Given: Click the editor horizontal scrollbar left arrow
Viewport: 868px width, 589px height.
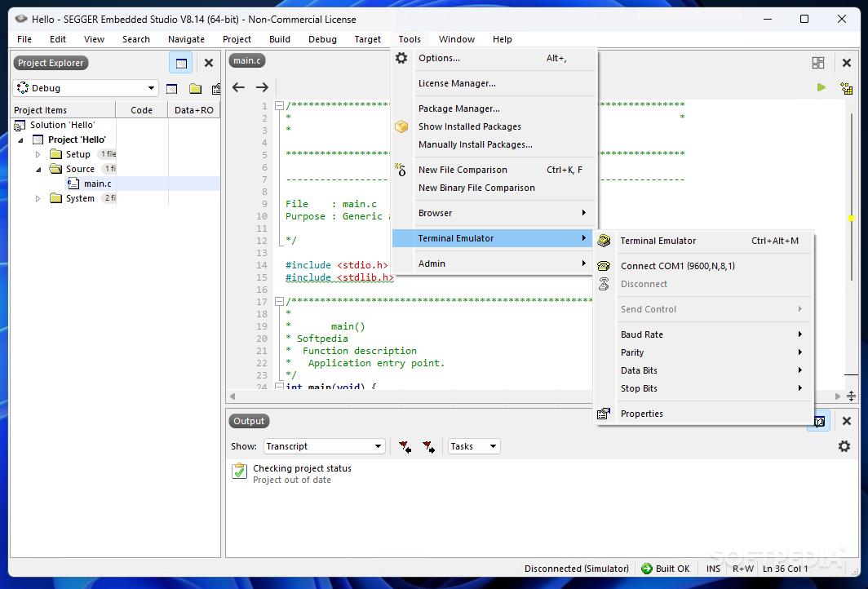Looking at the screenshot, I should 232,396.
